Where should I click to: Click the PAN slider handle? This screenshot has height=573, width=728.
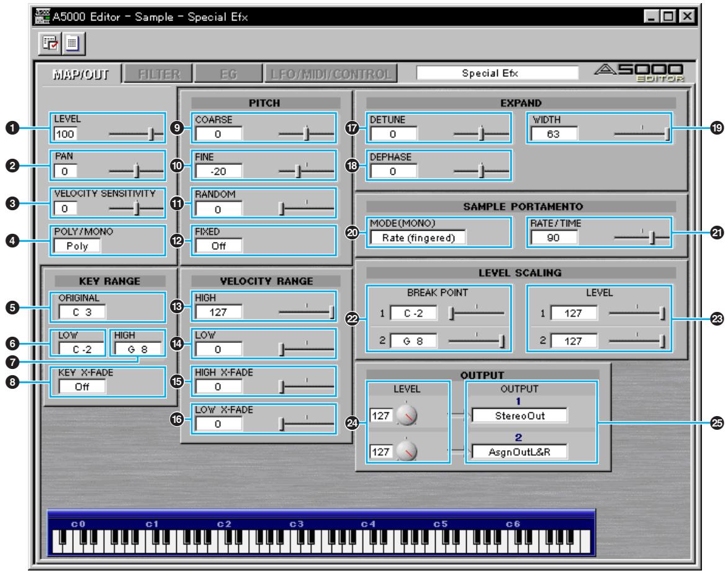coord(136,171)
